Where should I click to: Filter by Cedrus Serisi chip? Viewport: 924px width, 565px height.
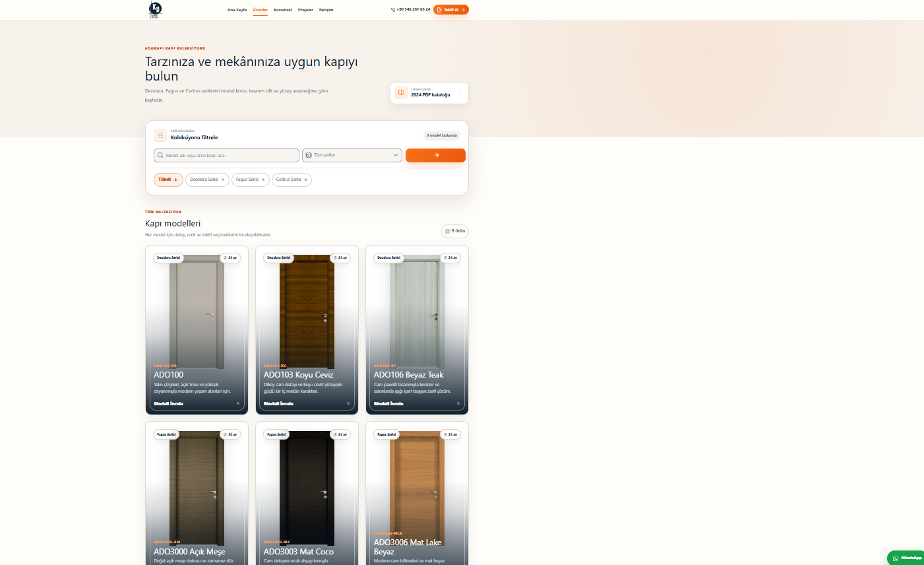[292, 180]
